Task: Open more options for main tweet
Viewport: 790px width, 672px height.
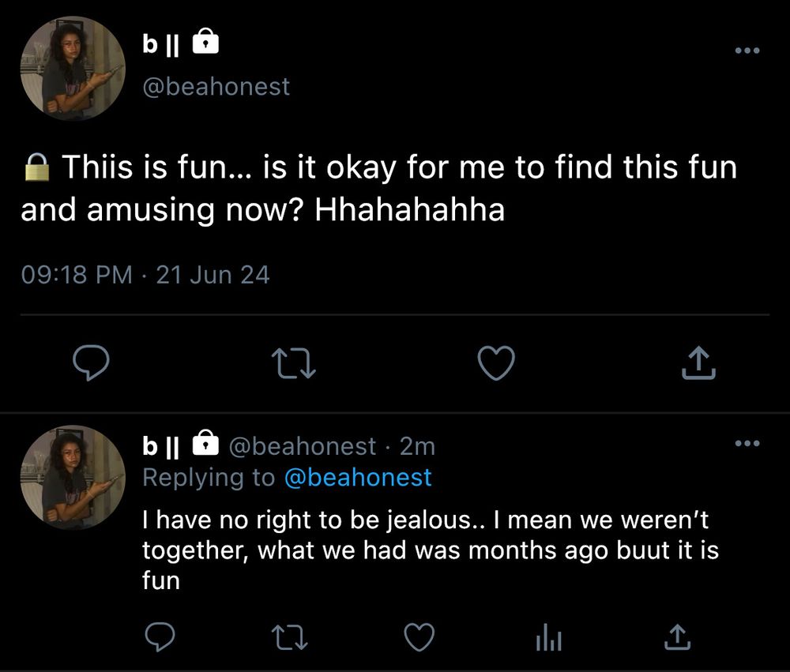Action: [x=747, y=51]
